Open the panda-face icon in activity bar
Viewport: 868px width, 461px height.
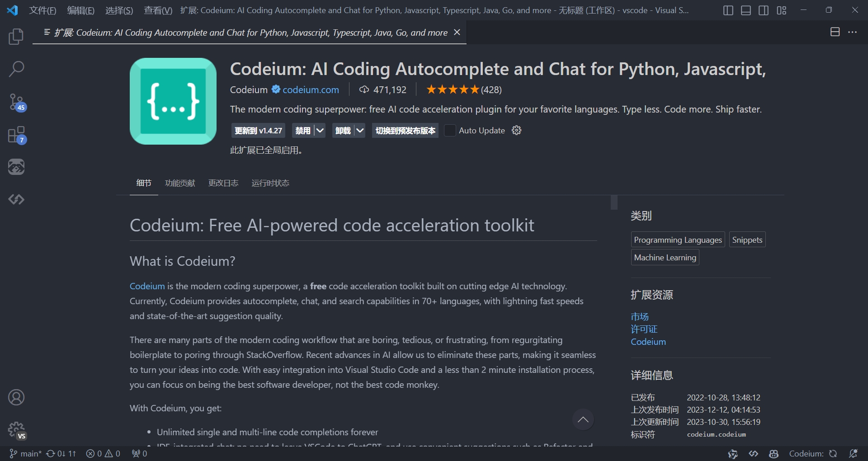(x=16, y=167)
